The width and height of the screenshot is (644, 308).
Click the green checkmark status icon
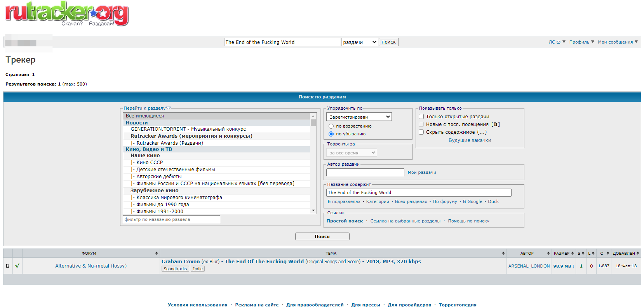pyautogui.click(x=17, y=266)
